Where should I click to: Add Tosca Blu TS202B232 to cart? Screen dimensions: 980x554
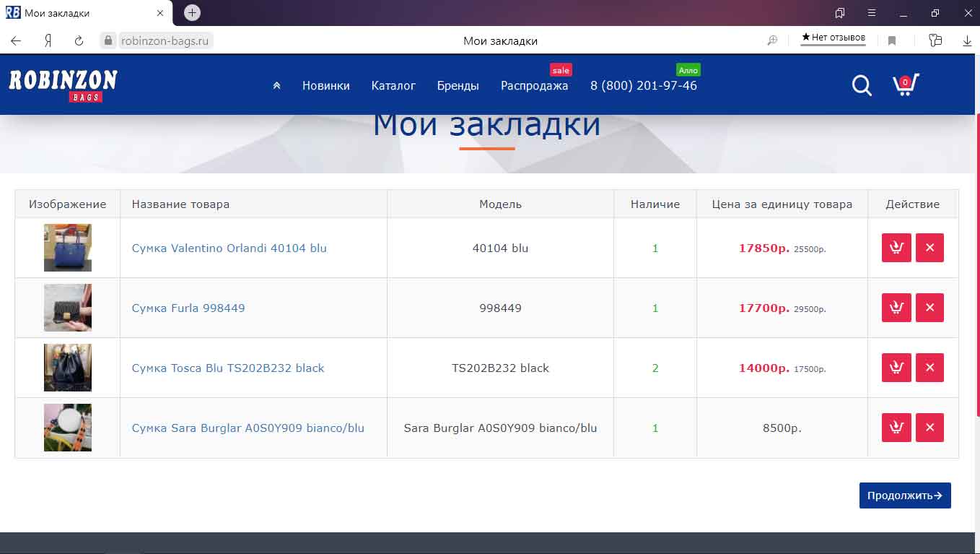point(896,368)
